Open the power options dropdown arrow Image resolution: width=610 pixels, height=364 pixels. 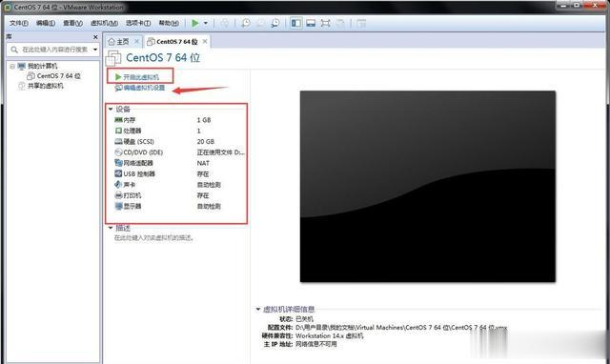tap(206, 23)
